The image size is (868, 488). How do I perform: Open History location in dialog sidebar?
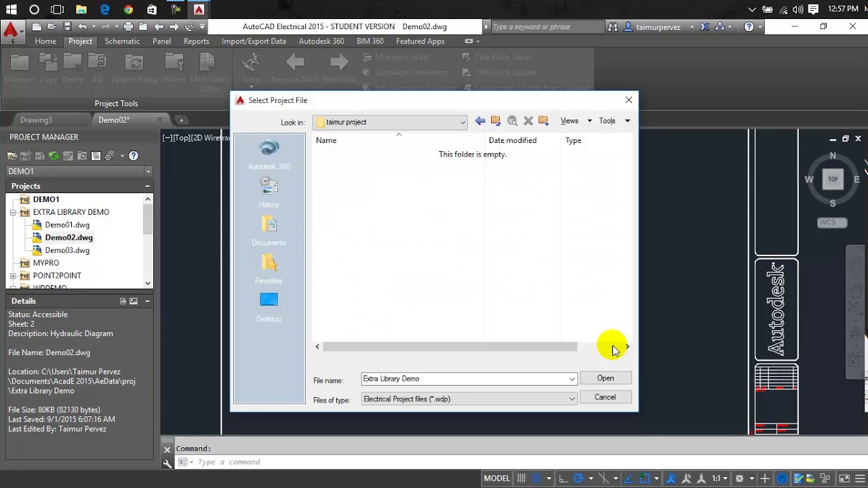(x=269, y=192)
